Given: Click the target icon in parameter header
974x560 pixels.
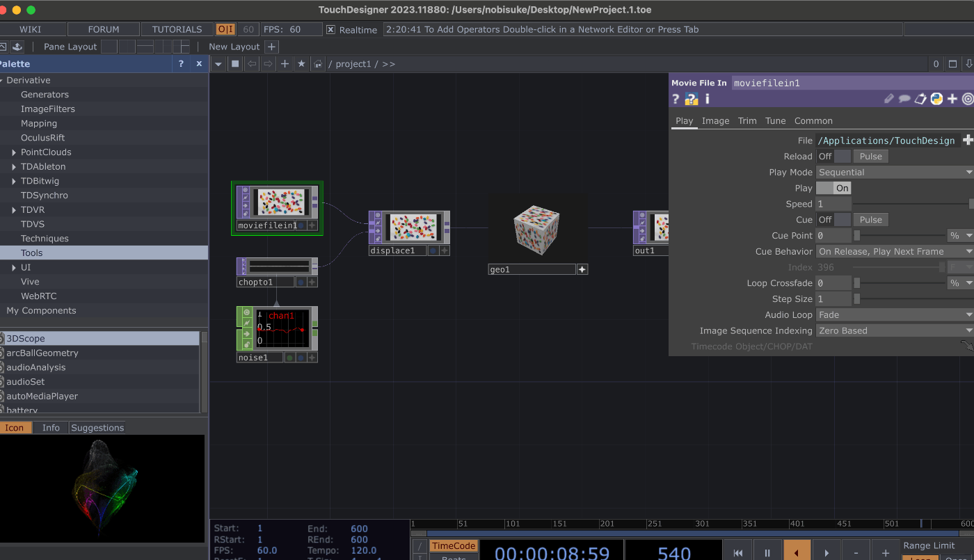Looking at the screenshot, I should pyautogui.click(x=968, y=99).
